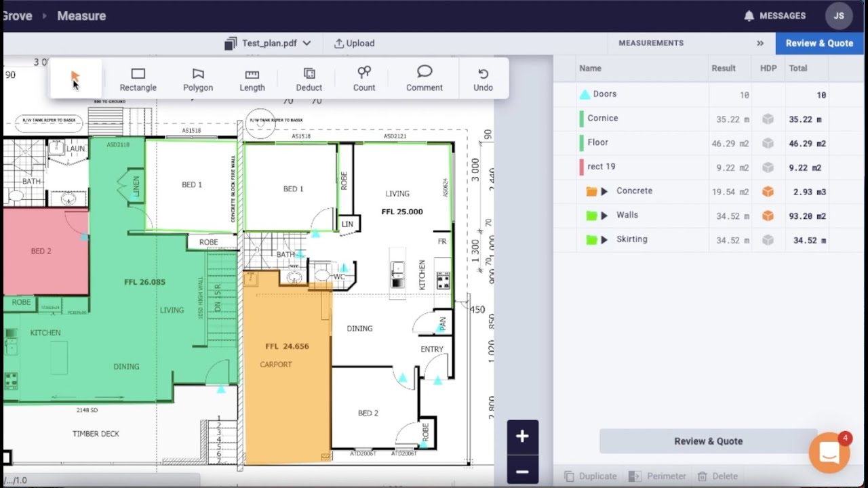Viewport: 868px width, 488px height.
Task: Expand the Concrete group arrow
Action: (604, 192)
